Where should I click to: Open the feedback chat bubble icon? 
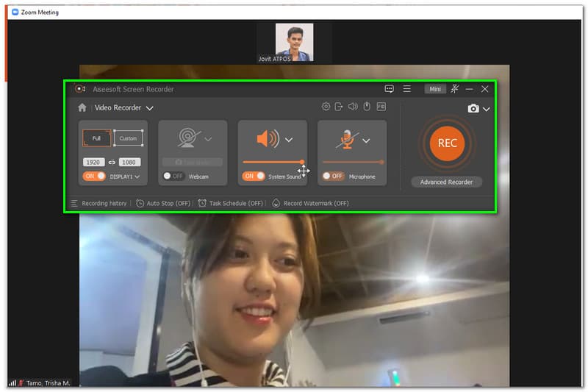point(389,89)
